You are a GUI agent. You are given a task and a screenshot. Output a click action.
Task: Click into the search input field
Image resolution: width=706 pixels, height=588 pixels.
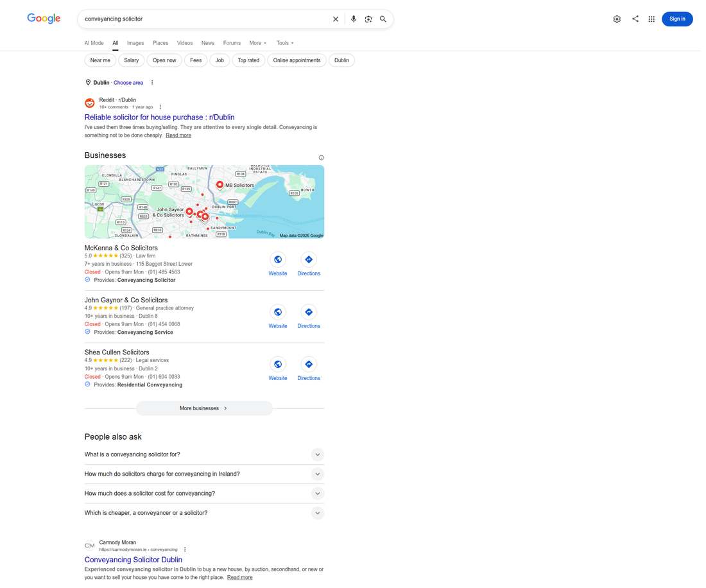click(205, 19)
